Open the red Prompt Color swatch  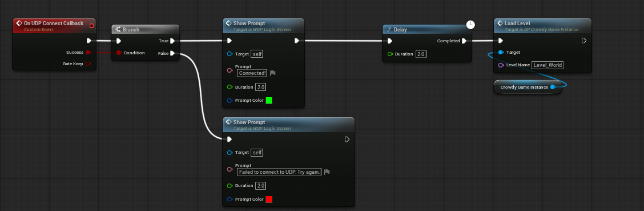tap(269, 200)
